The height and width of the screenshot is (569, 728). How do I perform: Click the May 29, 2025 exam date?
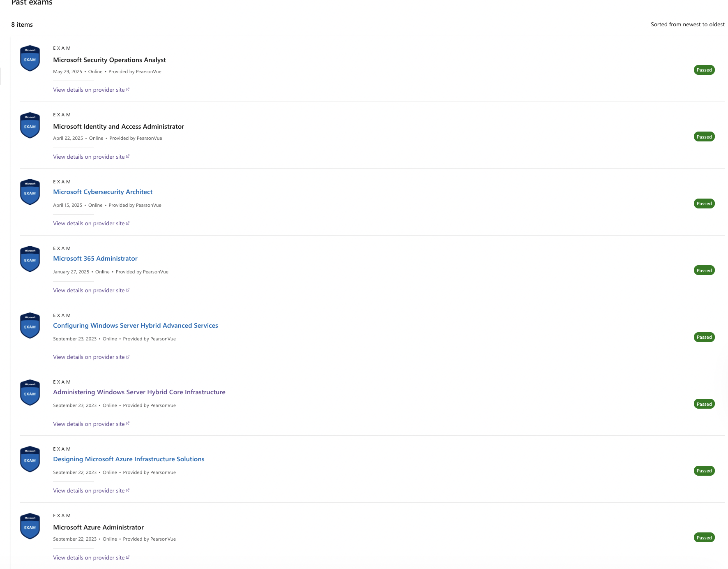[67, 72]
